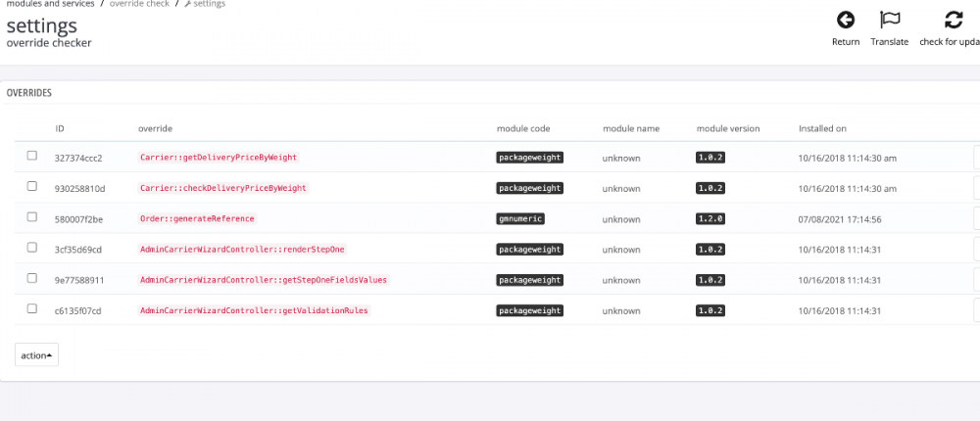
Task: Toggle checkbox for override 930258810d
Action: [32, 186]
